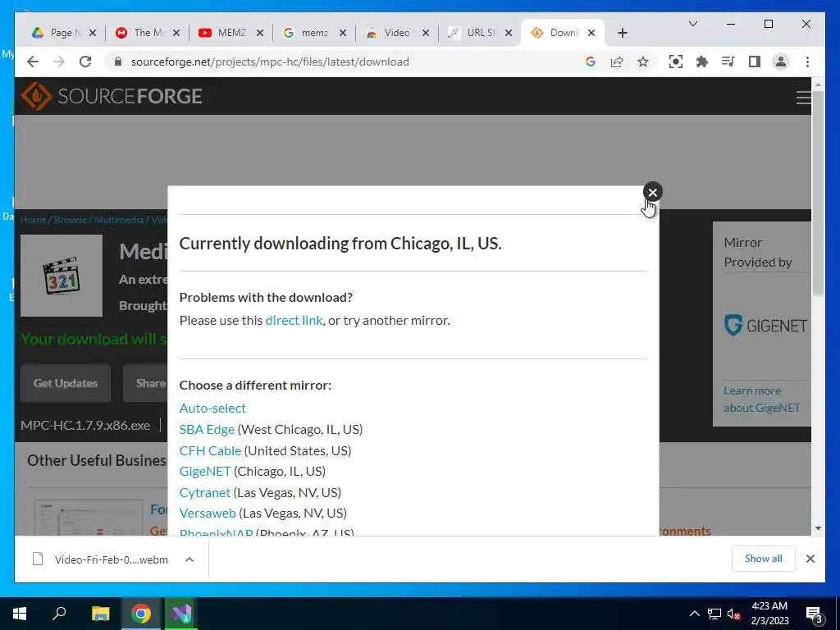This screenshot has height=630, width=840.
Task: Toggle Chrome side panel
Action: point(755,62)
